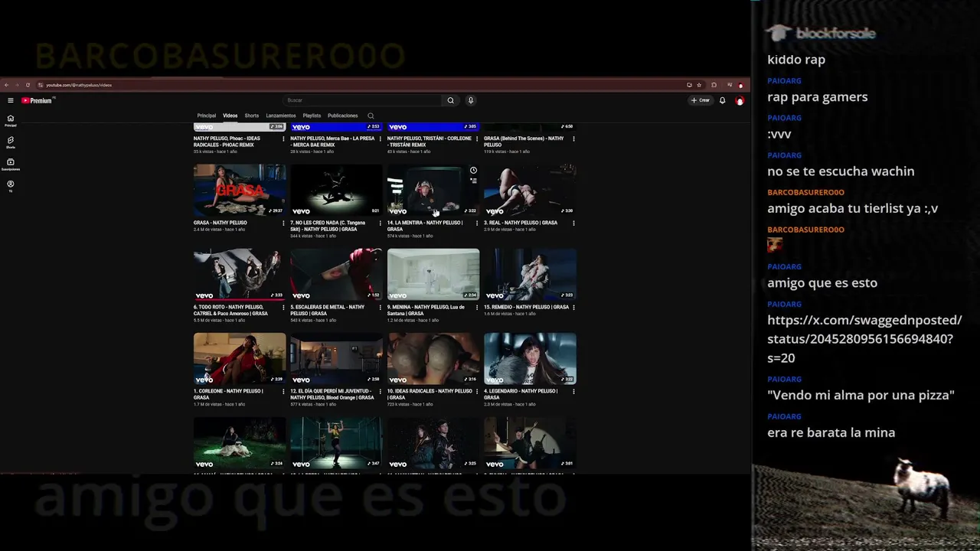
Task: Open options menu for 15. REMEDIO video
Action: pos(573,307)
